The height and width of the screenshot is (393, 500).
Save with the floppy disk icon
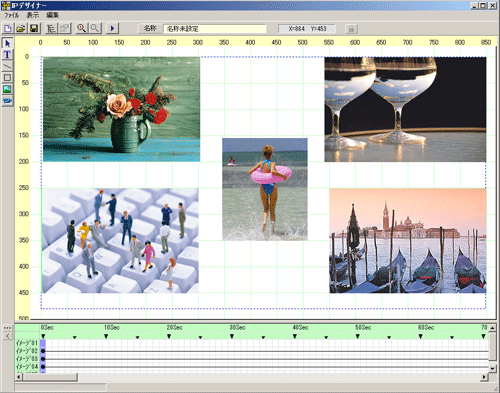pyautogui.click(x=34, y=28)
